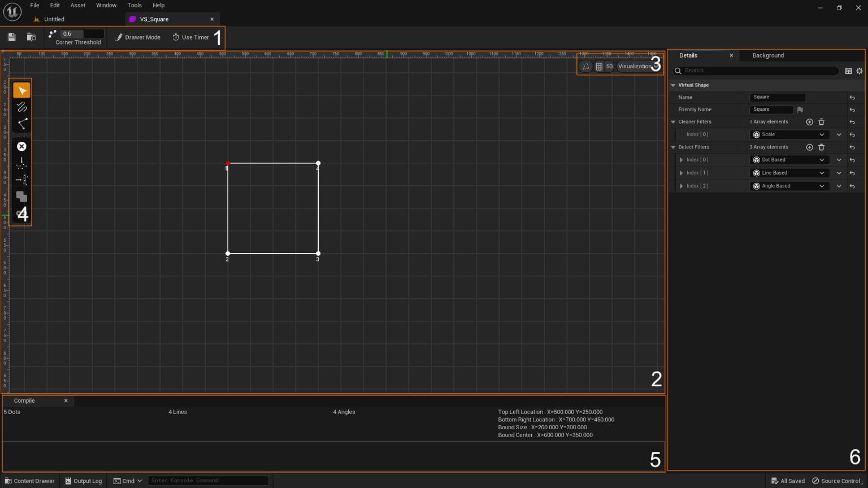Click the grid size value 50
The height and width of the screenshot is (488, 868).
(609, 66)
